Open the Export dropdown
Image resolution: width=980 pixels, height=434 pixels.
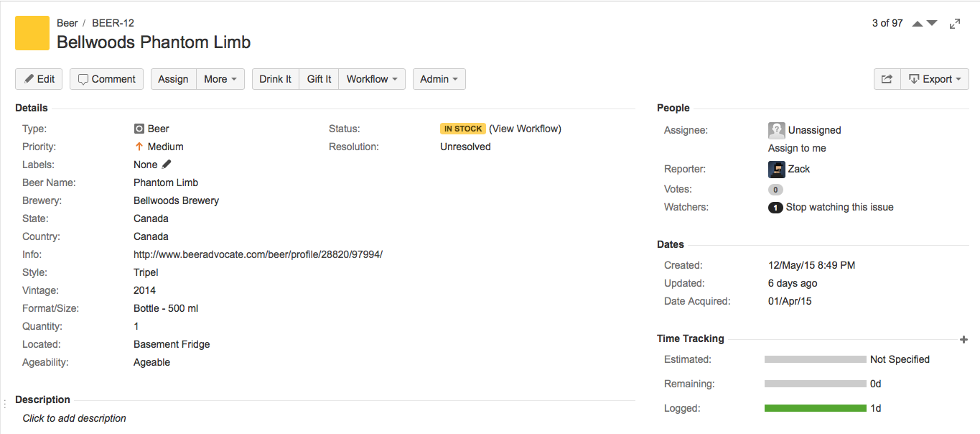pyautogui.click(x=935, y=79)
